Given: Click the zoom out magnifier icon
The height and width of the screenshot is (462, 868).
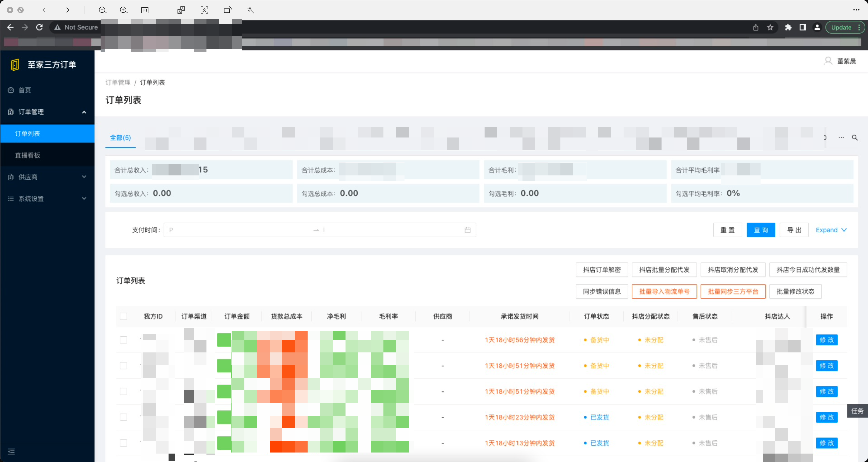Looking at the screenshot, I should pos(102,10).
